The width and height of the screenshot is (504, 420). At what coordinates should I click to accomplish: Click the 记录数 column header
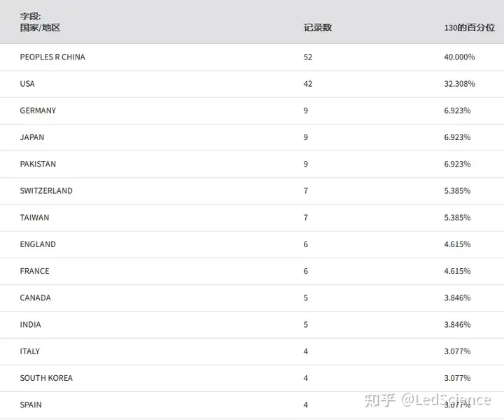(317, 28)
